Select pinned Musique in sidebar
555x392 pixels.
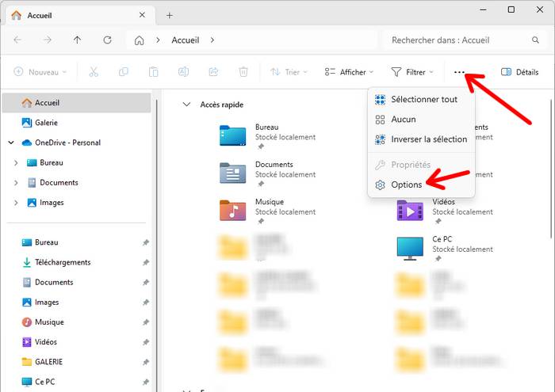coord(76,322)
